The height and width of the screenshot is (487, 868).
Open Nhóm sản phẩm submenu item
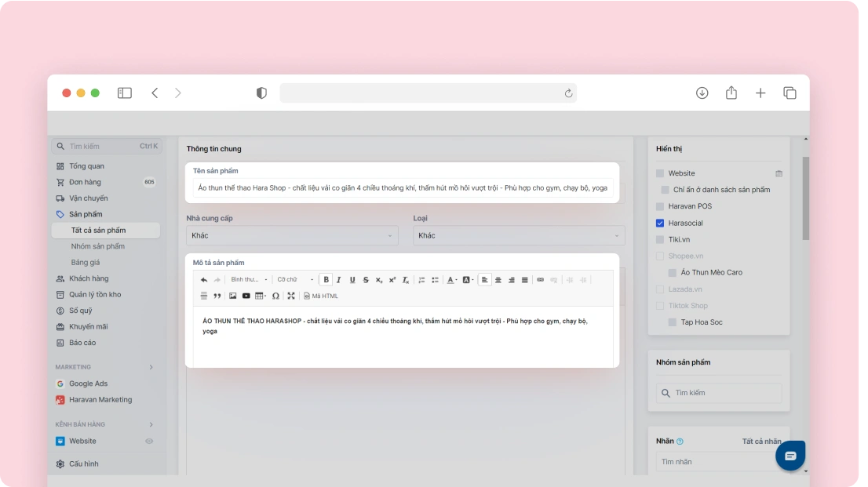[97, 246]
